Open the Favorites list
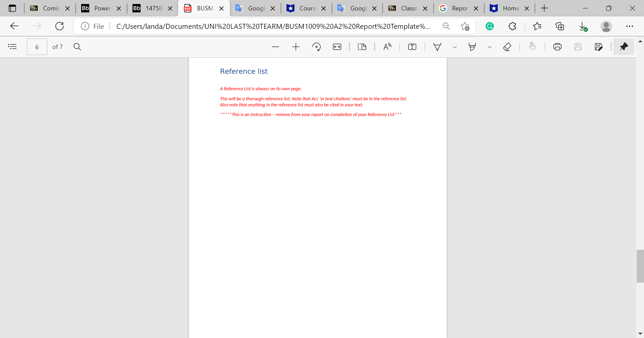Viewport: 644px width, 338px height. tap(537, 26)
